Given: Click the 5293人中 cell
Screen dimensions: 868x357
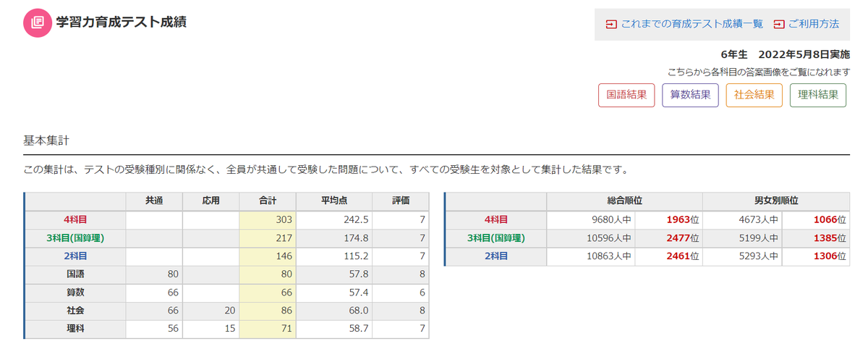Looking at the screenshot, I should (742, 256).
